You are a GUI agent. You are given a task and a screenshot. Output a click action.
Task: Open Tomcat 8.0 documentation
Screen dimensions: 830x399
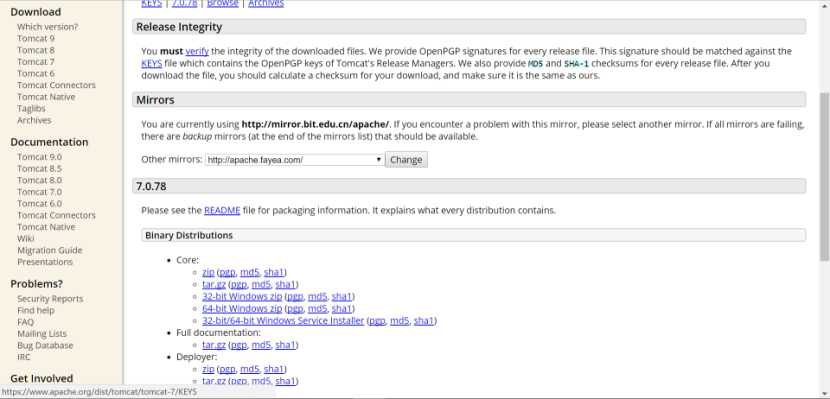pyautogui.click(x=39, y=180)
